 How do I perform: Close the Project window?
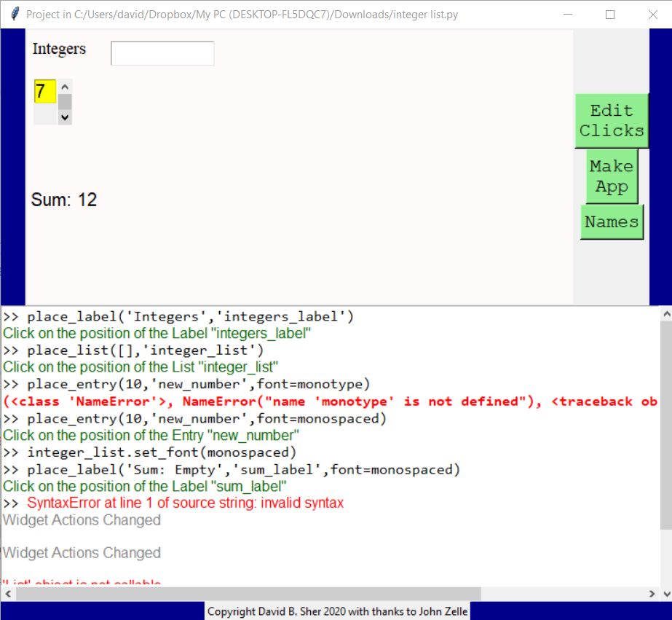pos(653,14)
